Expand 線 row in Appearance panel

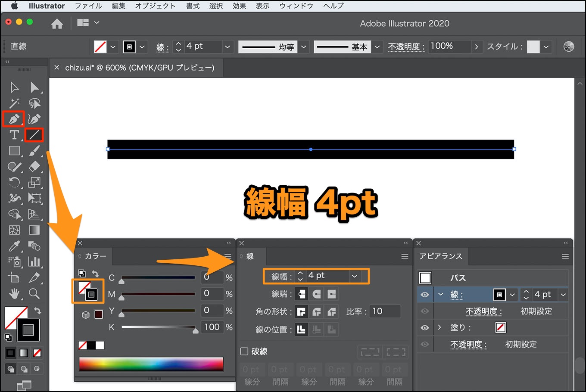[x=441, y=295]
